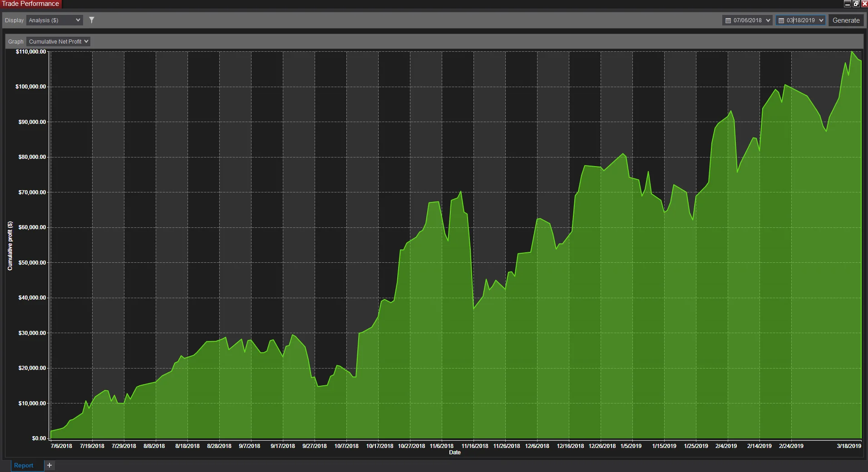Click the $40,000.00 axis label
The width and height of the screenshot is (868, 472).
click(x=32, y=298)
